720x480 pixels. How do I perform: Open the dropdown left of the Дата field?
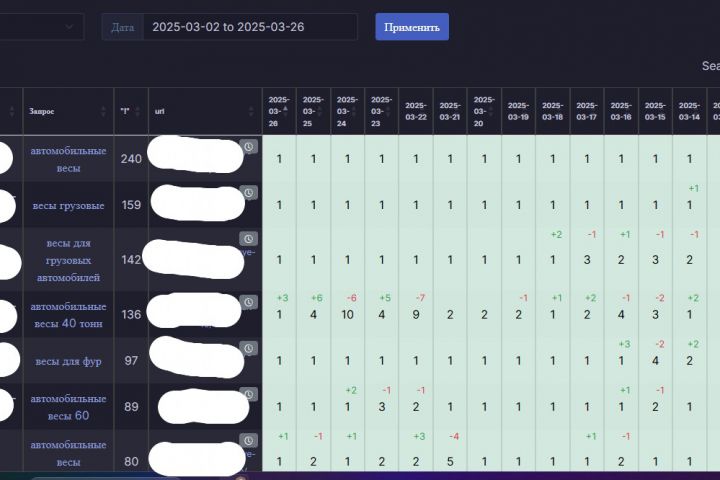tap(42, 26)
